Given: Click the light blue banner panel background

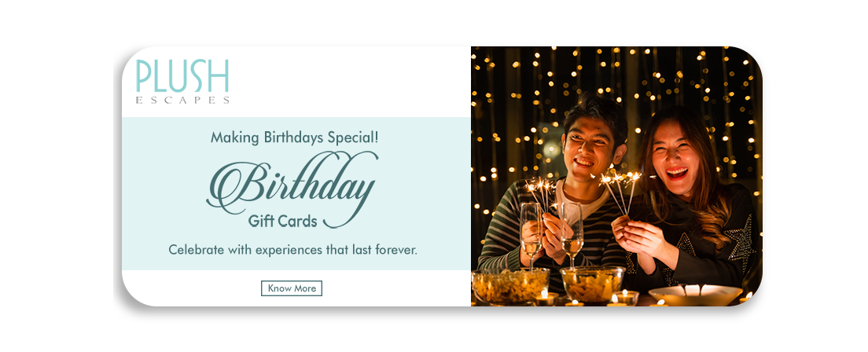Looking at the screenshot, I should pos(296,193).
